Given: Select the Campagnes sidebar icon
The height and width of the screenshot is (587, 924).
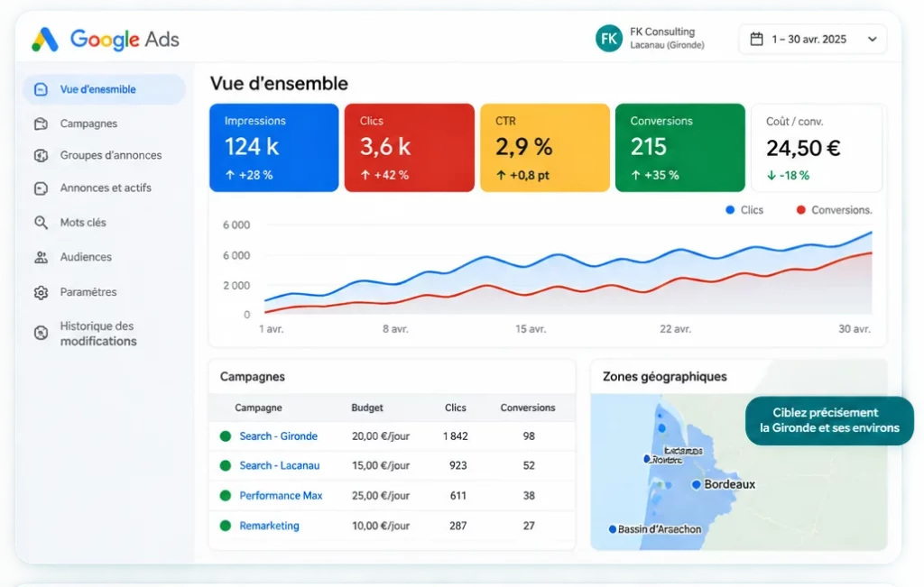Looking at the screenshot, I should click(41, 124).
